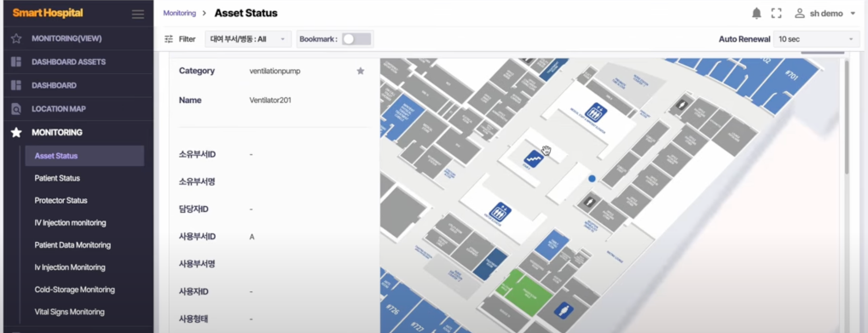
Task: Click the Filter label button
Action: point(187,39)
